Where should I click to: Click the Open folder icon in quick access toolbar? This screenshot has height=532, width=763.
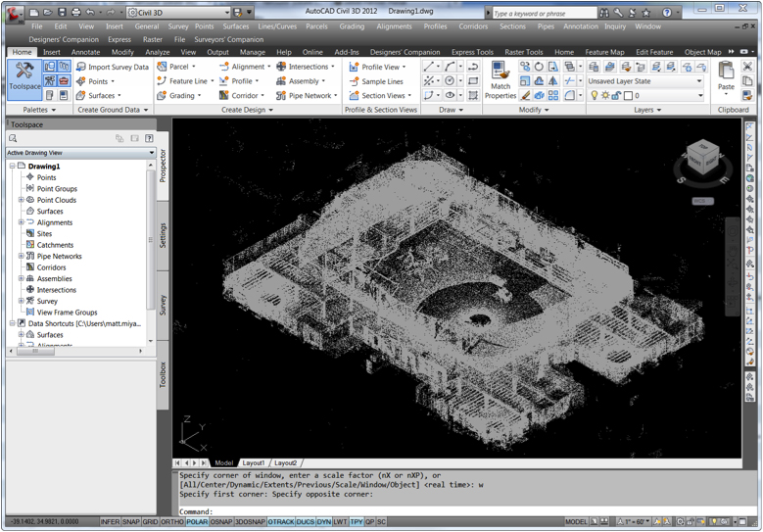48,13
